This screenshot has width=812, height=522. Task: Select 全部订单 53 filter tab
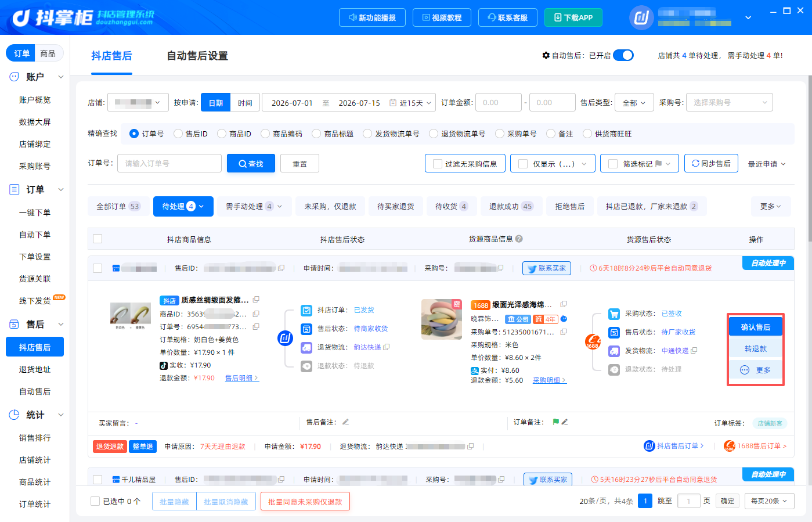118,206
